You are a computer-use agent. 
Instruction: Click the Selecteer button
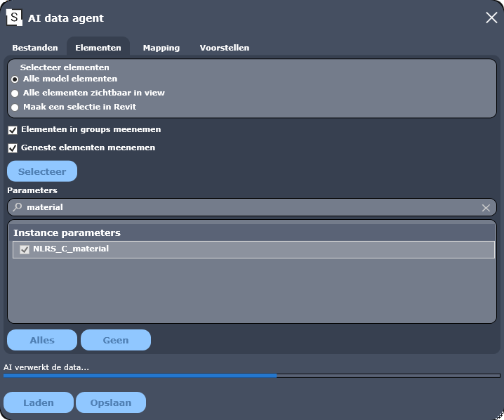[x=42, y=171]
